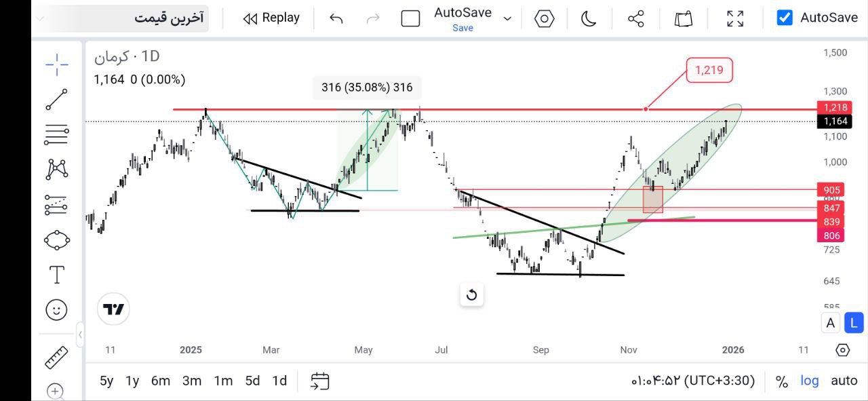Click the share chart icon
Image resolution: width=868 pixels, height=401 pixels.
click(635, 18)
